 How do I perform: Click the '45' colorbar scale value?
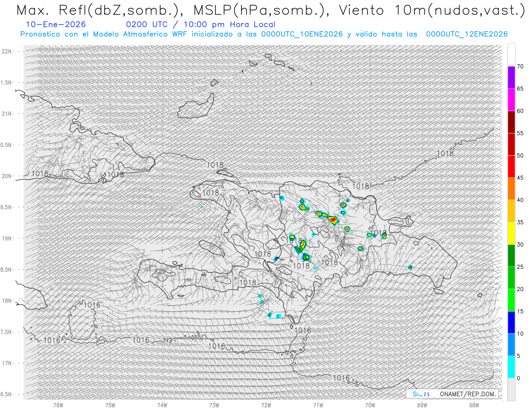coord(520,178)
